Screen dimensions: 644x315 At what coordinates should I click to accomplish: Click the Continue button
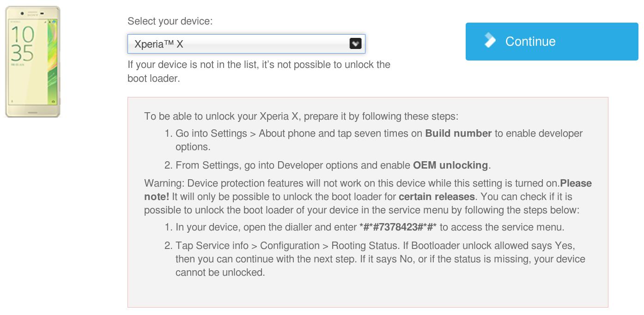pyautogui.click(x=552, y=42)
